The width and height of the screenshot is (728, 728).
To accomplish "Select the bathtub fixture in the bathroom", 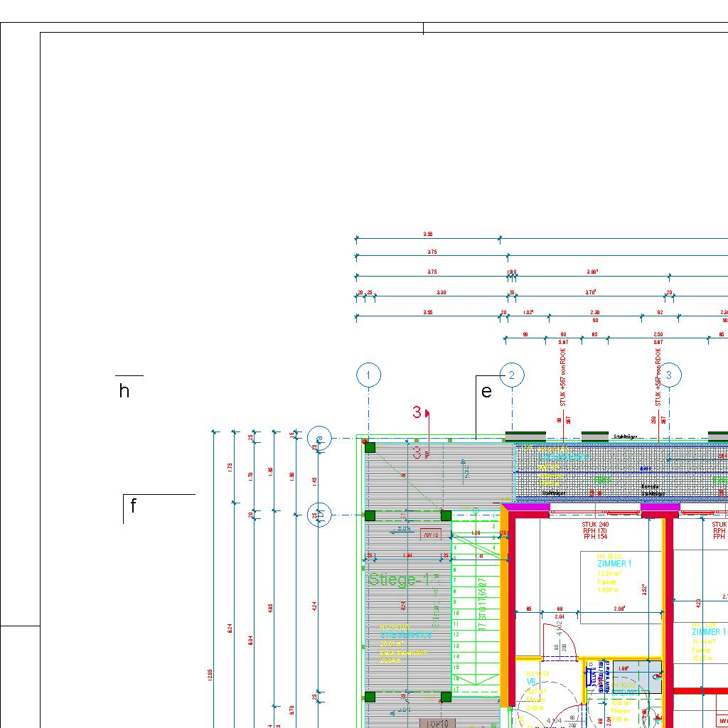I will (637, 677).
